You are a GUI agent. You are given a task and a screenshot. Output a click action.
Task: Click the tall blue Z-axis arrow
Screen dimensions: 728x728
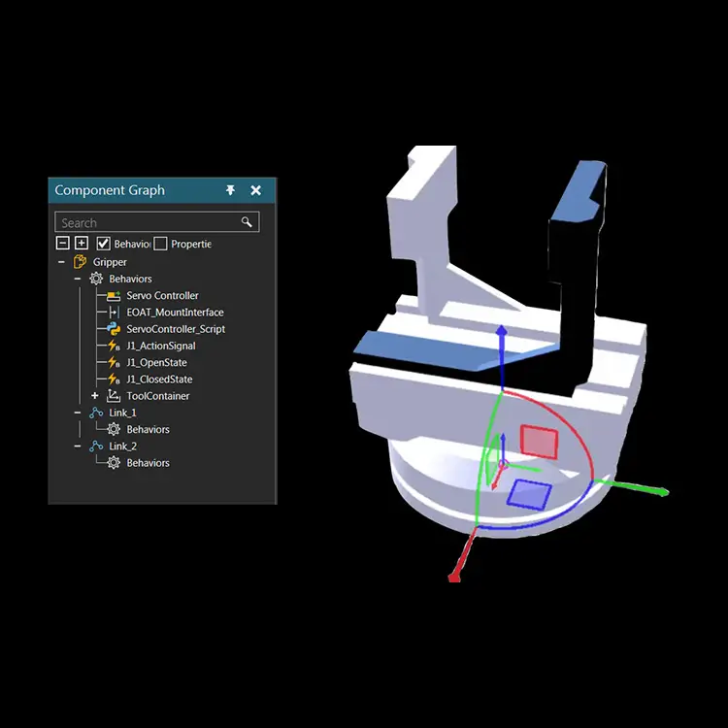tap(502, 355)
